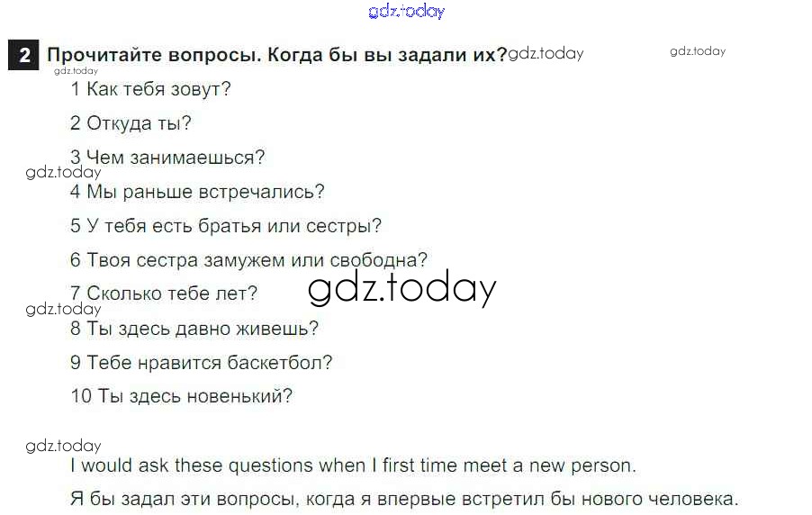Click question 9 'Тебе нравится баскетбол?'
Screen dimensions: 812x515
(x=202, y=363)
